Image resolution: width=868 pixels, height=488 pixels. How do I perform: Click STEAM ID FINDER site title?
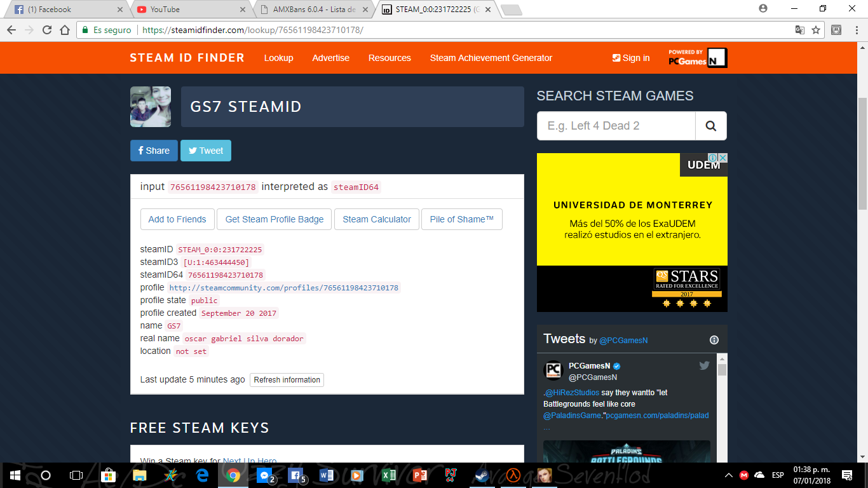[187, 58]
